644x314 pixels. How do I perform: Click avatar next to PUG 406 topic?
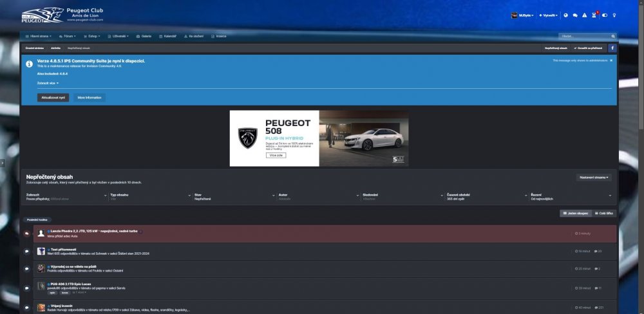41,286
